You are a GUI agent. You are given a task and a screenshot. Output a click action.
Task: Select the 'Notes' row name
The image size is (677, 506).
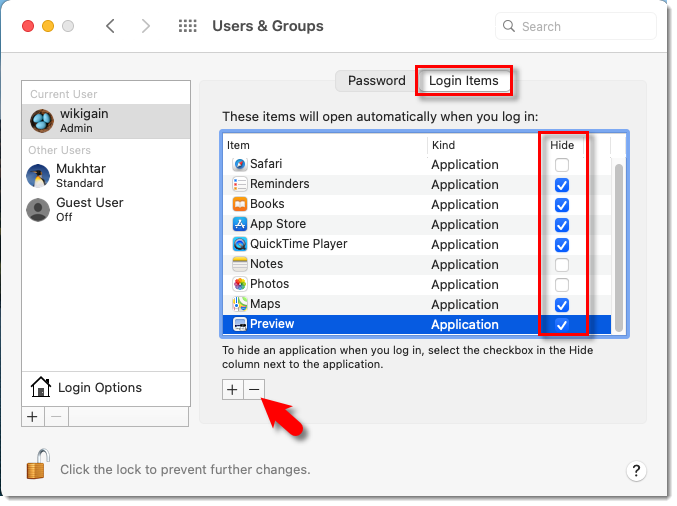point(266,264)
